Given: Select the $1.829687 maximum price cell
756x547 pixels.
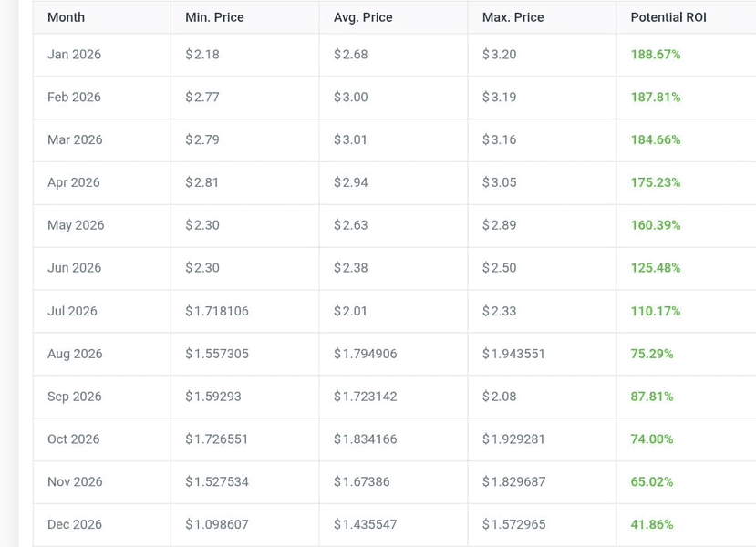Looking at the screenshot, I should [x=513, y=481].
